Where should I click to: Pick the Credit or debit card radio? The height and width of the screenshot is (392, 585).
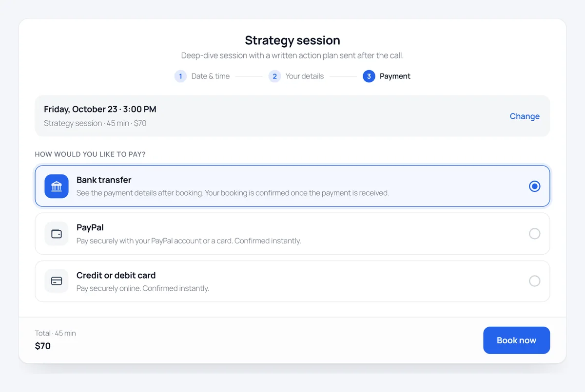click(535, 281)
